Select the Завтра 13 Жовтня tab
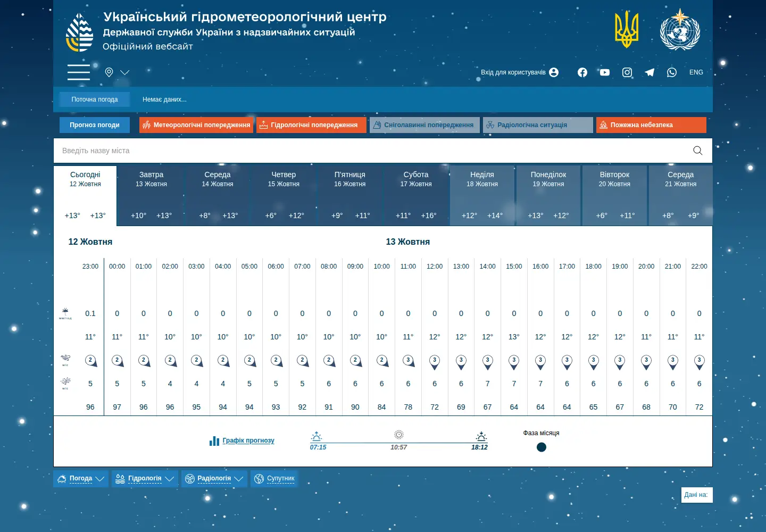Viewport: 766px width, 532px height. point(152,196)
